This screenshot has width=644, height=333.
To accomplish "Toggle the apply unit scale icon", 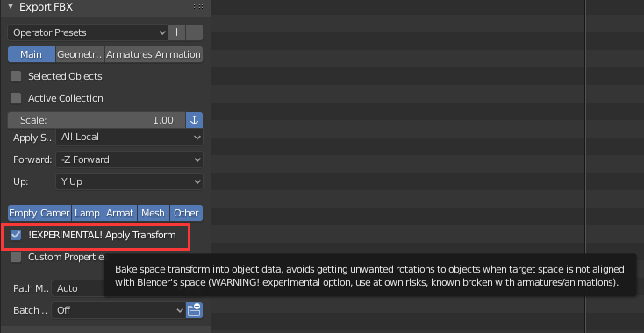I will pos(194,120).
